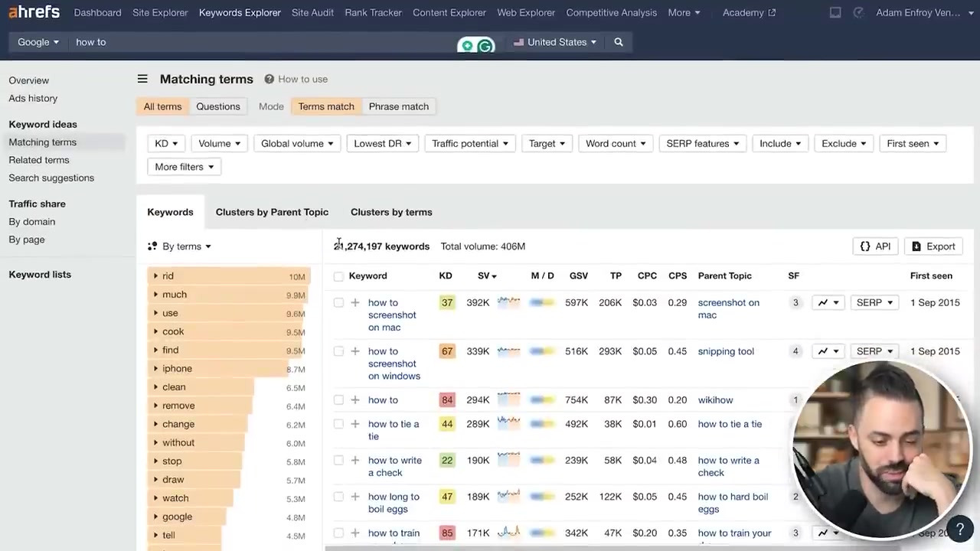Click M/D bar for 'how to write a check'
The image size is (980, 551).
[542, 461]
